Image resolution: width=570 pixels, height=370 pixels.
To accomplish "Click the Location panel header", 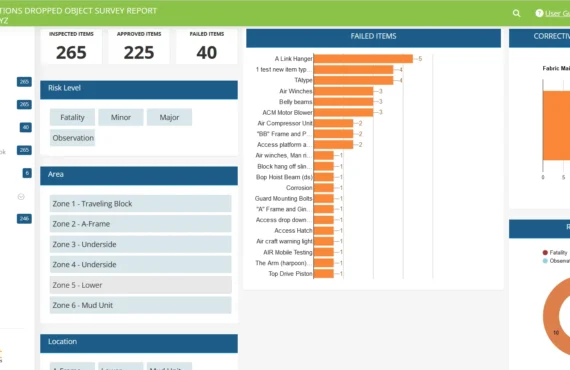I will (x=139, y=343).
